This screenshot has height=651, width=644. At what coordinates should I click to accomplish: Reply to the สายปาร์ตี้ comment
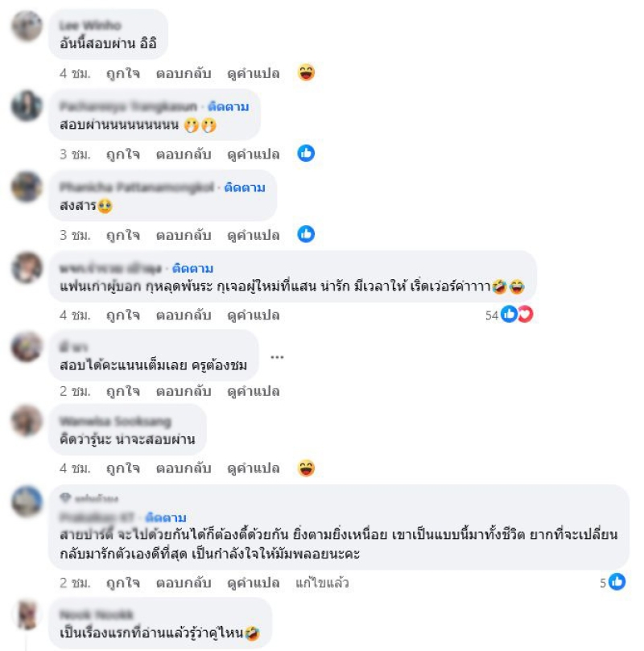(x=184, y=583)
